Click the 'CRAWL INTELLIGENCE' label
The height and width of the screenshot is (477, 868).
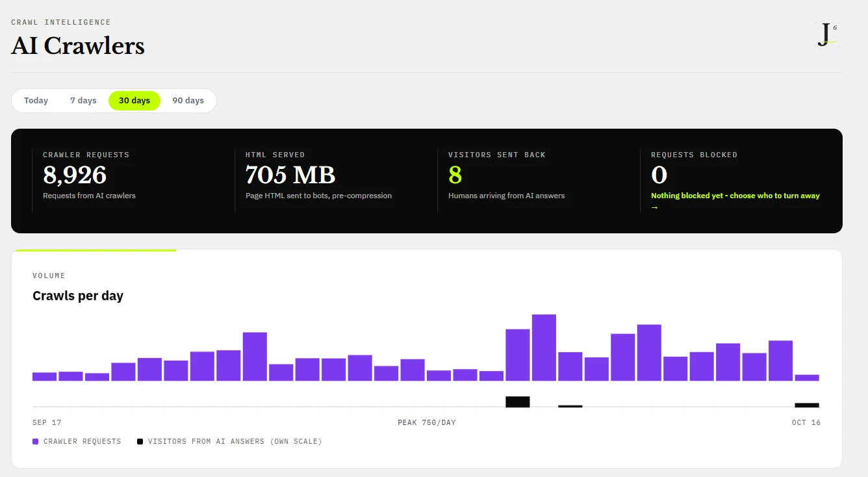(61, 22)
